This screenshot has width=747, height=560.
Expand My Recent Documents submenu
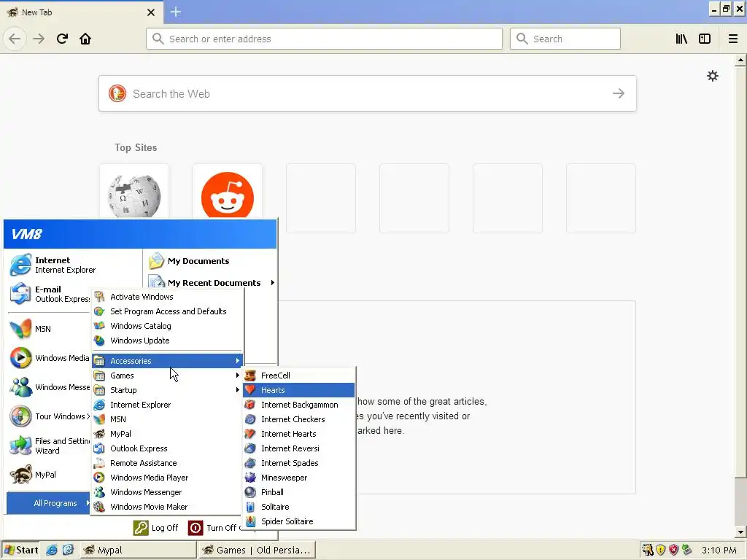[211, 283]
